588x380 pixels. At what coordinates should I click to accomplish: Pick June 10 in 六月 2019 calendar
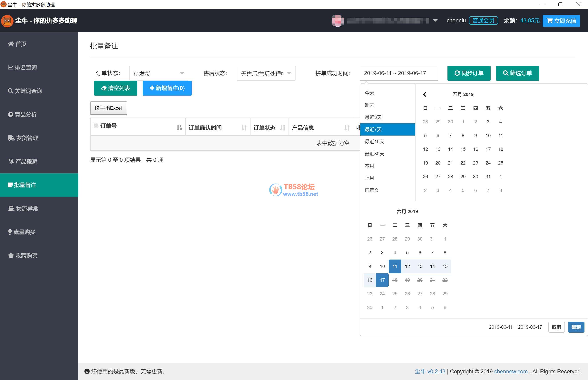coord(382,266)
